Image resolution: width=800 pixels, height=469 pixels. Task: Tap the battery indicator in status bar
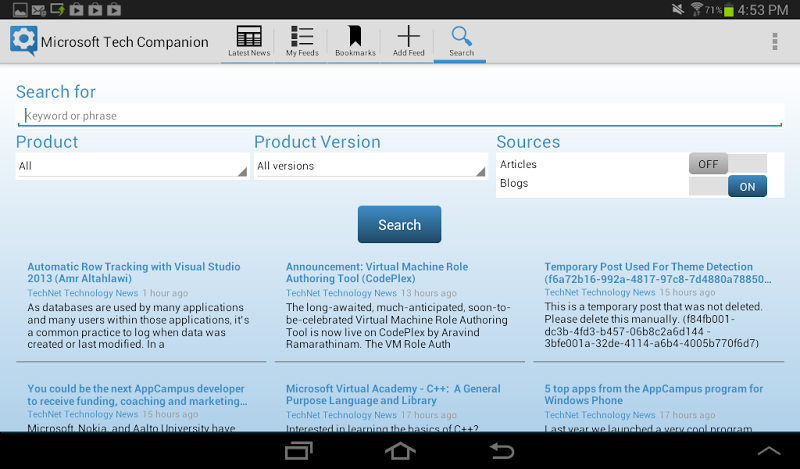(729, 10)
